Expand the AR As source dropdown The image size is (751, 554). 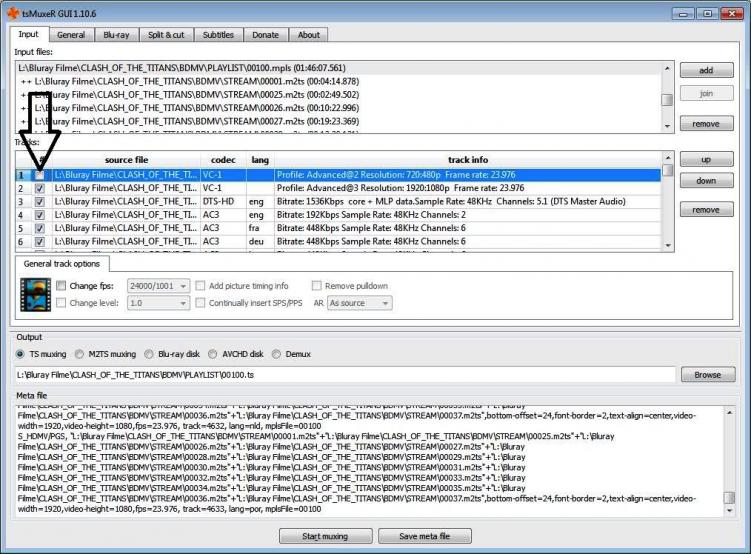tap(359, 303)
